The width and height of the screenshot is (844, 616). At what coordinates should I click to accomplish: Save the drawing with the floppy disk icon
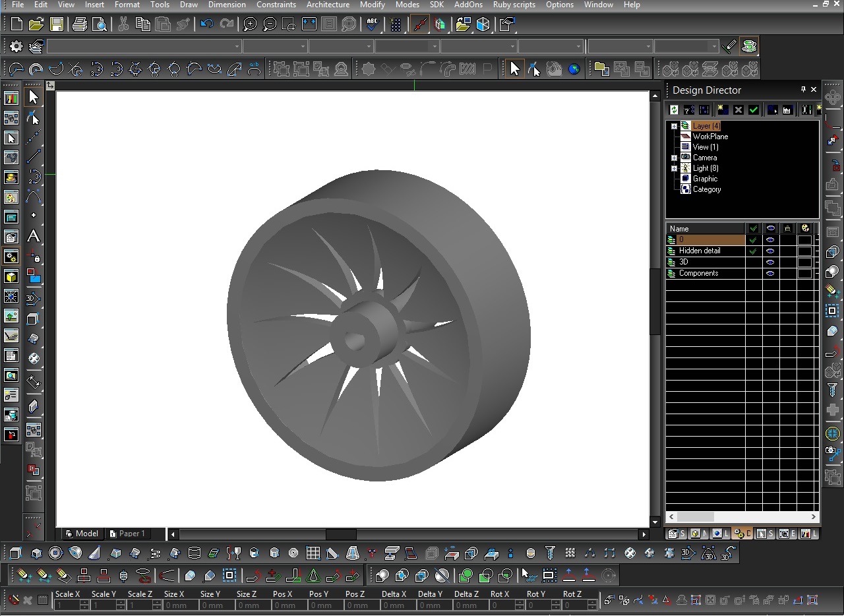click(57, 25)
